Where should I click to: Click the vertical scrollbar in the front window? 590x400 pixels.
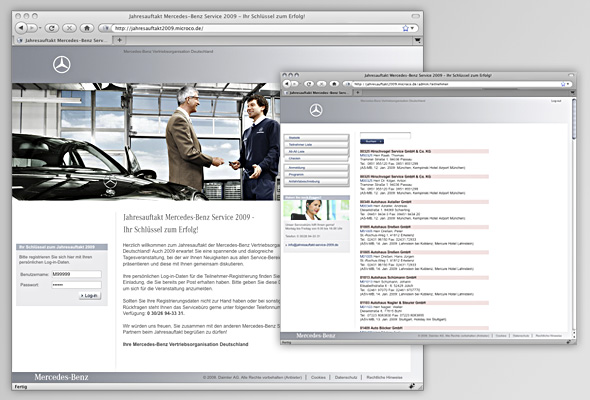[573, 119]
